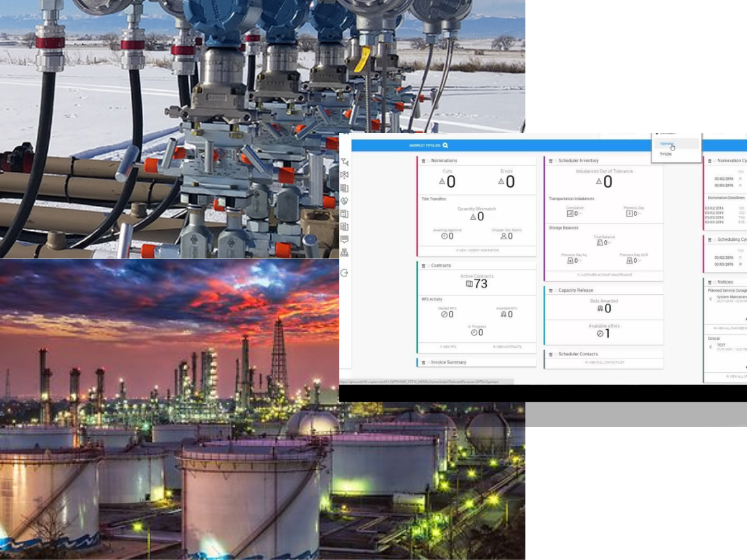Click the search icon beside Midwest Pipeline
This screenshot has width=747, height=560.
(445, 146)
